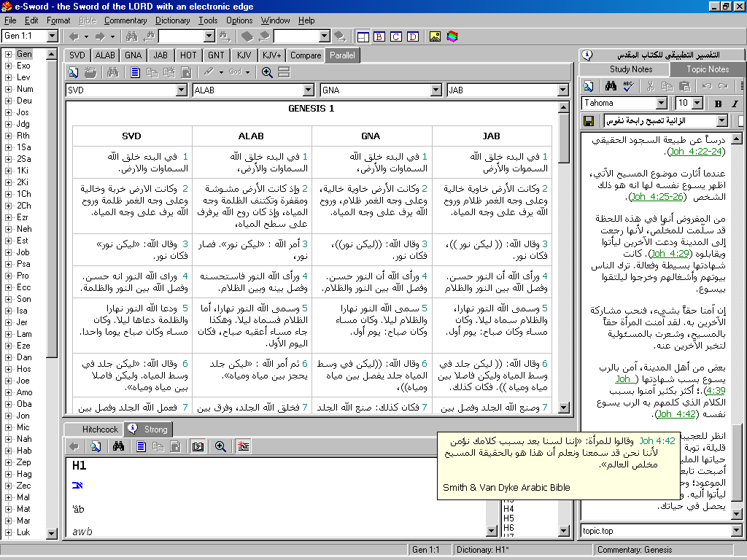
Task: Show only Bible window layout (B icon)
Action: (x=379, y=36)
